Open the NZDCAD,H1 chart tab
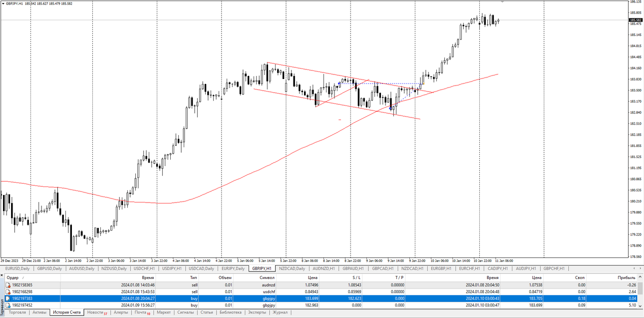 click(412, 268)
